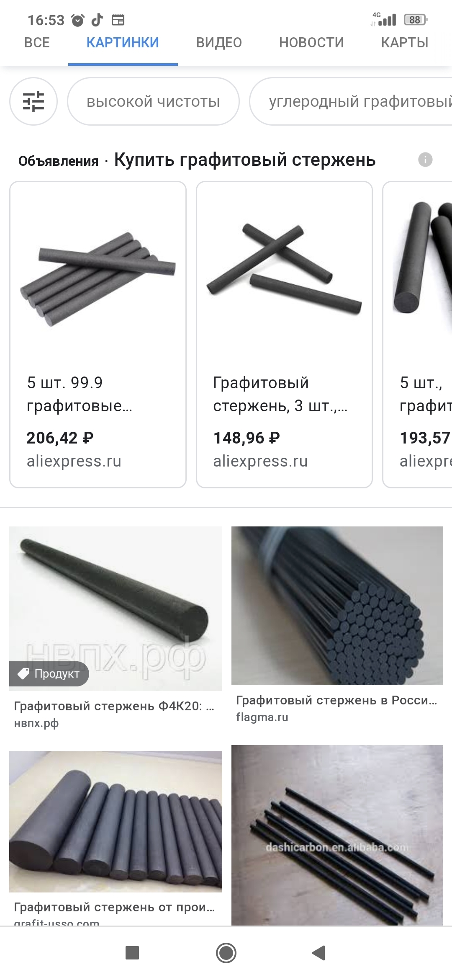This screenshot has height=980, width=452.
Task: Tap the Продукт tag badge
Action: pos(49,673)
